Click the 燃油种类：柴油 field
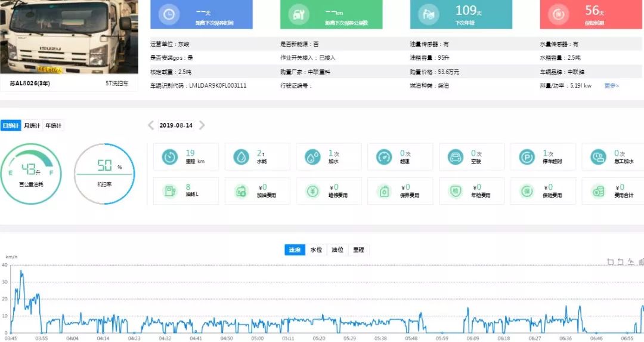 (x=429, y=85)
